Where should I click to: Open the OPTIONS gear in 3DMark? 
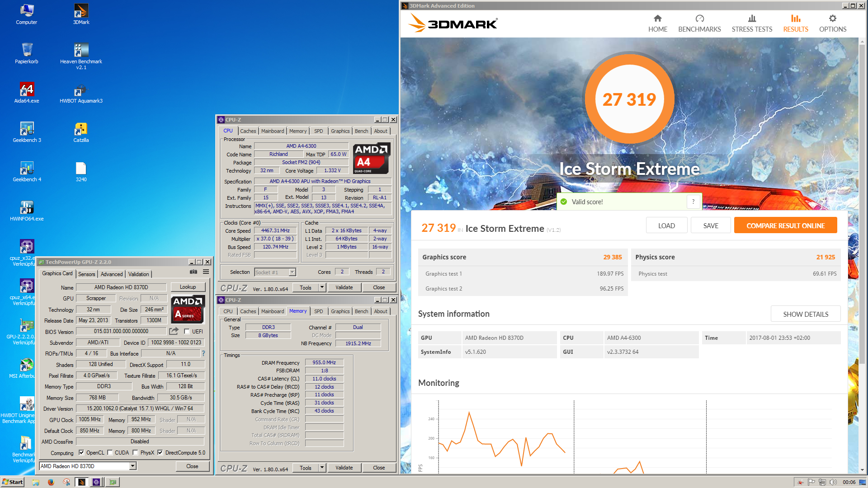tap(832, 23)
